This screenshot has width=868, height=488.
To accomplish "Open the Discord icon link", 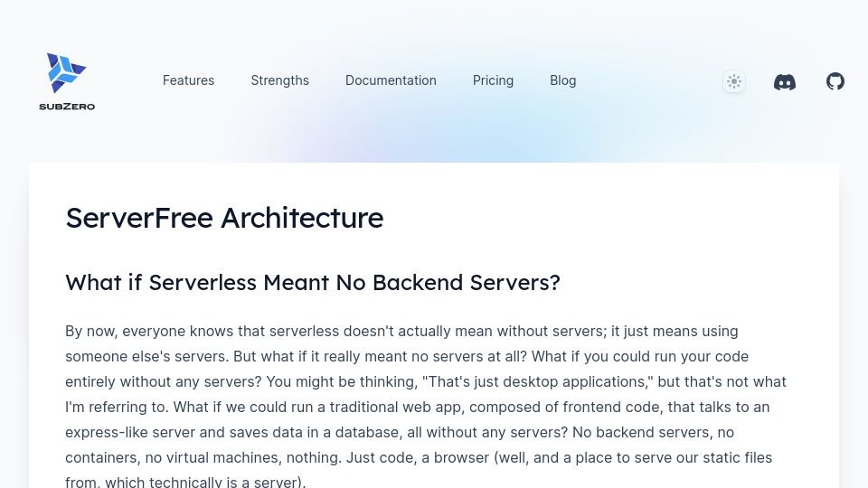I will click(x=785, y=82).
